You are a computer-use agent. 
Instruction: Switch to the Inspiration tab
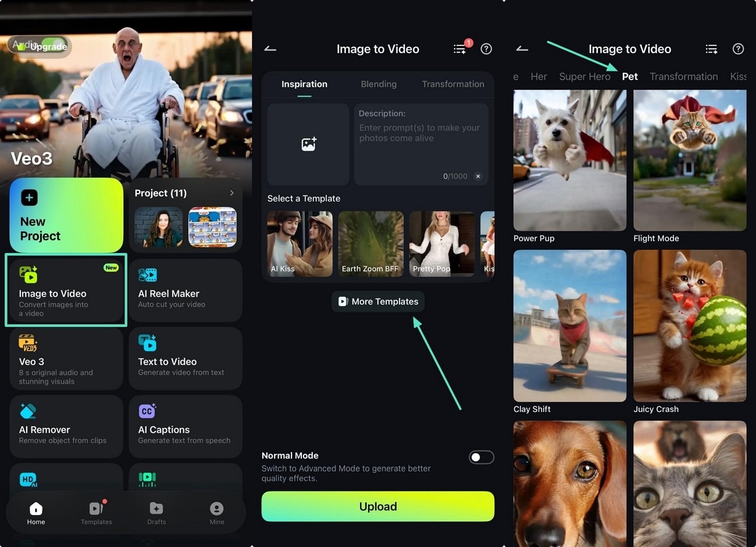304,84
